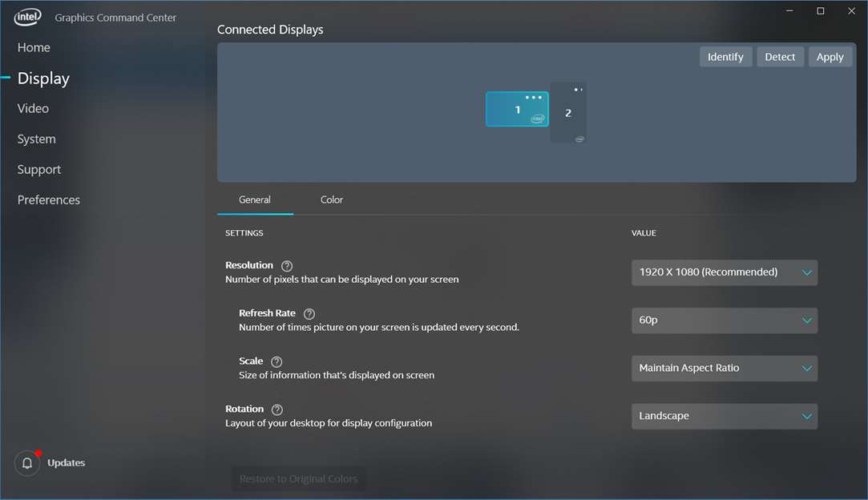
Task: Navigate to the Video section
Action: [x=33, y=108]
